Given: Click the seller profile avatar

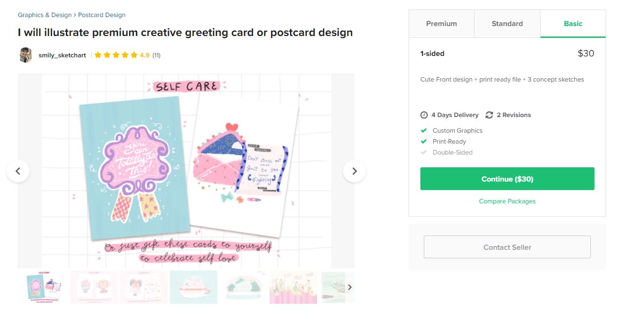Looking at the screenshot, I should pyautogui.click(x=26, y=55).
